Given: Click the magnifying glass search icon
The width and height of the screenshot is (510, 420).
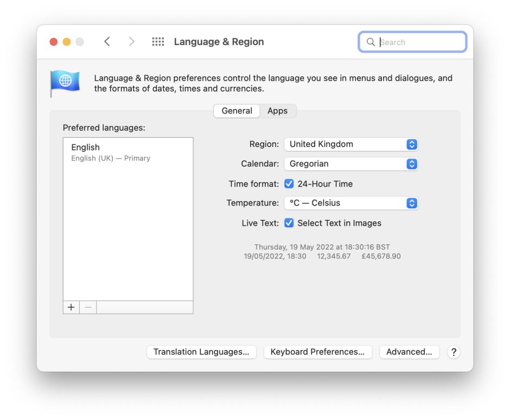Looking at the screenshot, I should pyautogui.click(x=371, y=42).
